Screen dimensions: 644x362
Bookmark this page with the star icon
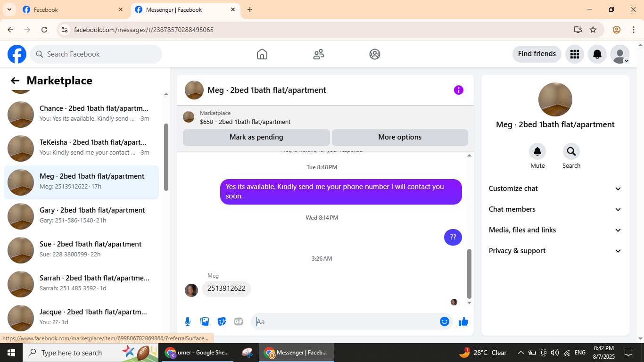[x=593, y=30]
